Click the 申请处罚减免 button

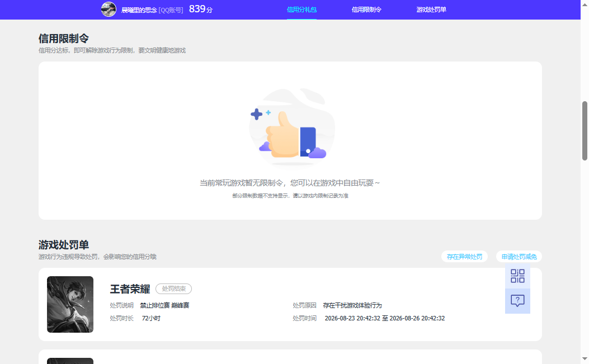519,257
